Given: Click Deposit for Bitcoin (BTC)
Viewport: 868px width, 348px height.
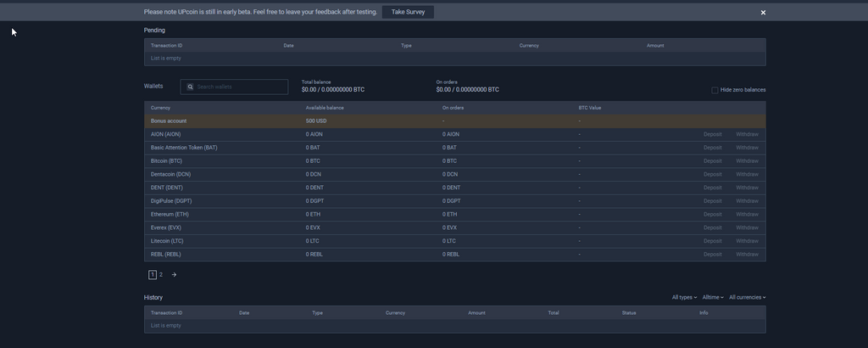Looking at the screenshot, I should [712, 161].
